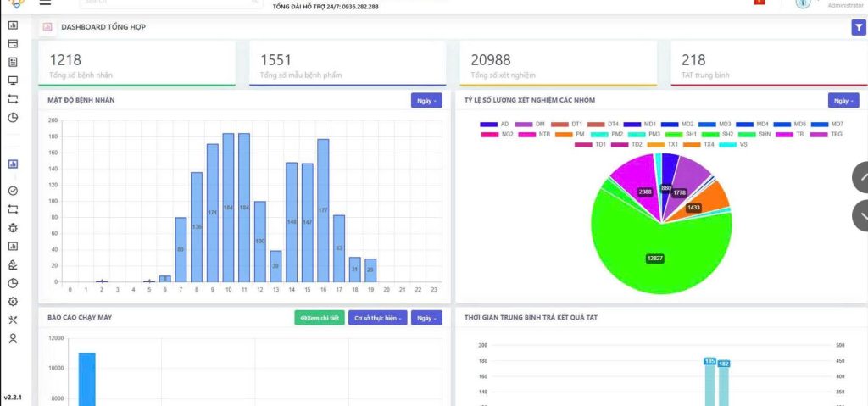
Task: Click the checkmark circle icon in sidebar
Action: click(x=13, y=191)
